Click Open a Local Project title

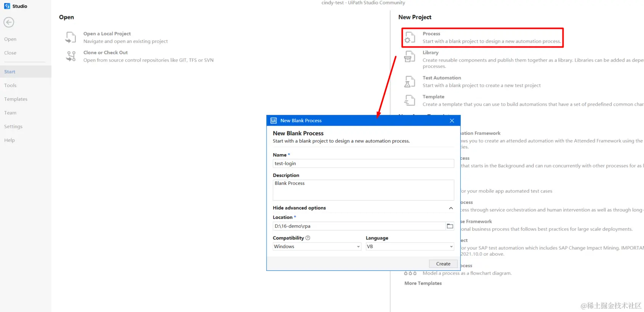click(107, 34)
